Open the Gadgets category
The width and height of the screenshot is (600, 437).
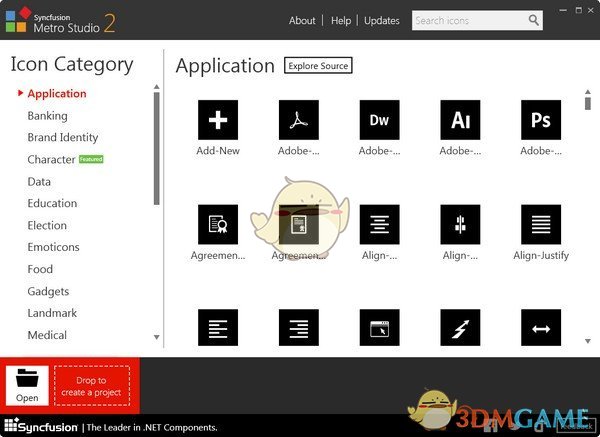coord(48,291)
